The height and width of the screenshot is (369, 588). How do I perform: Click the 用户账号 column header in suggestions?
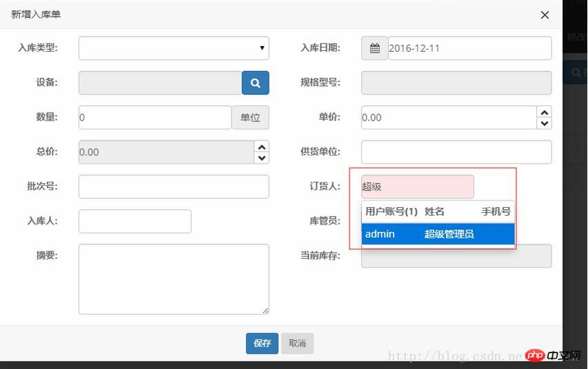click(x=391, y=212)
